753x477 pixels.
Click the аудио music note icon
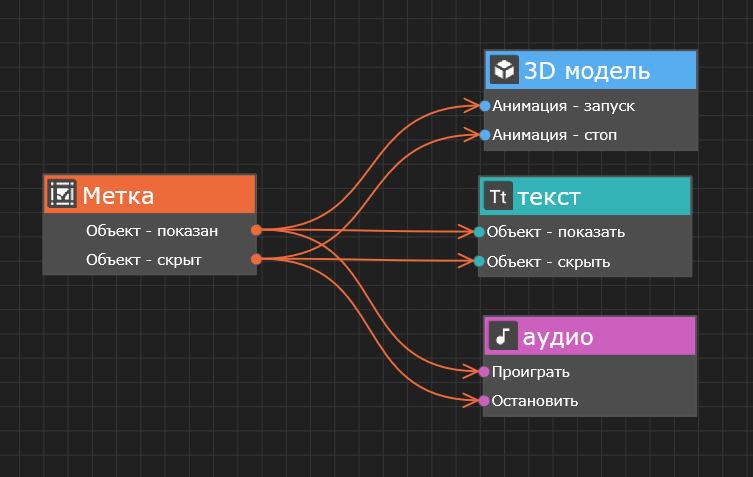pyautogui.click(x=504, y=336)
